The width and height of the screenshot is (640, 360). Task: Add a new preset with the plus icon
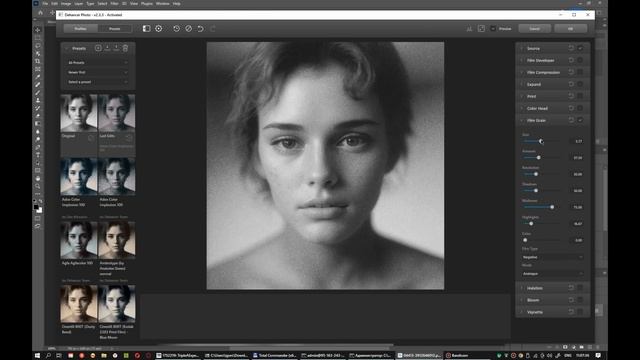coord(98,48)
